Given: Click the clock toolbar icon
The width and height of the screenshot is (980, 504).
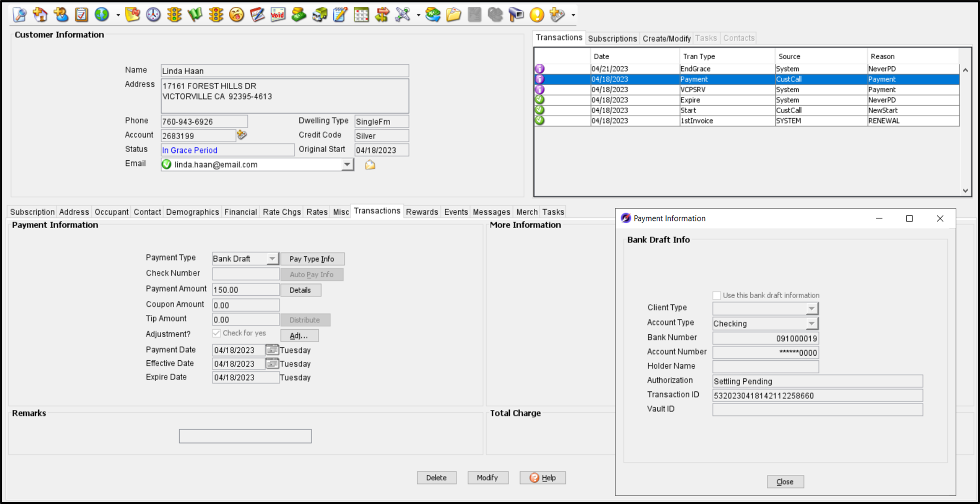Looking at the screenshot, I should click(153, 14).
